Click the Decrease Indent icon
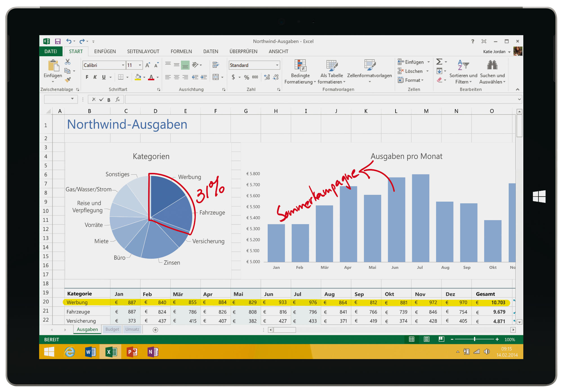Image resolution: width=563 pixels, height=392 pixels. 195,77
